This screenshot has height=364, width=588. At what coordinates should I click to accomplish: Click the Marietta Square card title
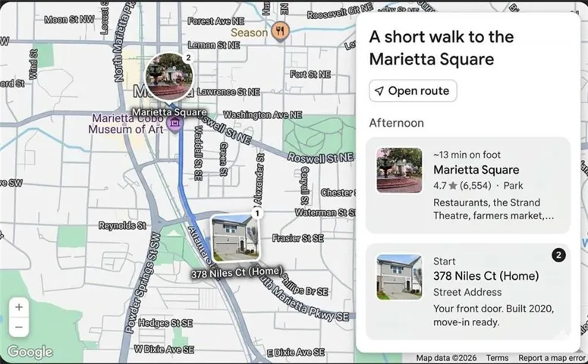coord(476,170)
